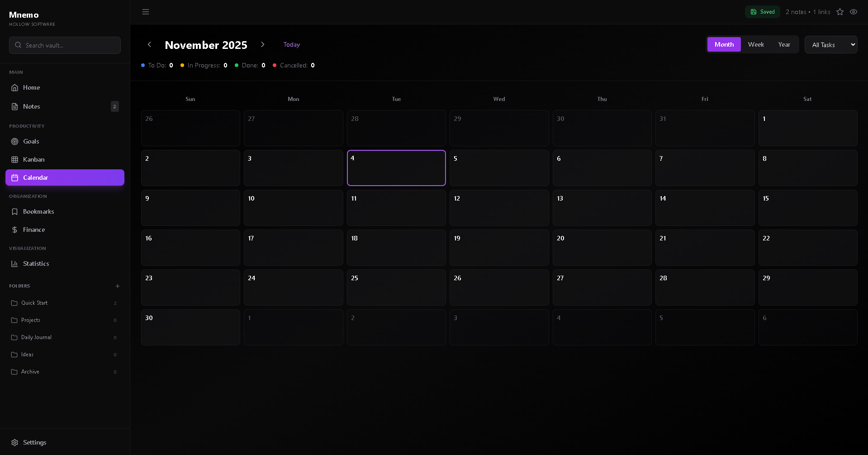Viewport: 868px width, 455px height.
Task: Toggle the sidebar hamburger menu
Action: 146,12
